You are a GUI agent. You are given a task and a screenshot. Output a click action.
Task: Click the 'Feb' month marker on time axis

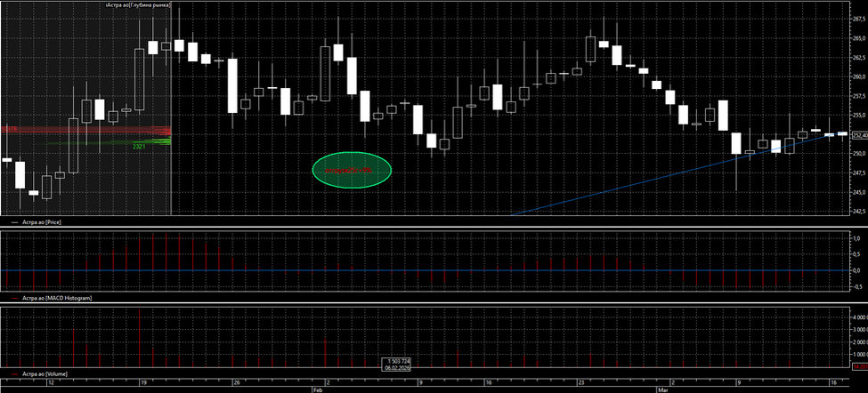tap(317, 389)
